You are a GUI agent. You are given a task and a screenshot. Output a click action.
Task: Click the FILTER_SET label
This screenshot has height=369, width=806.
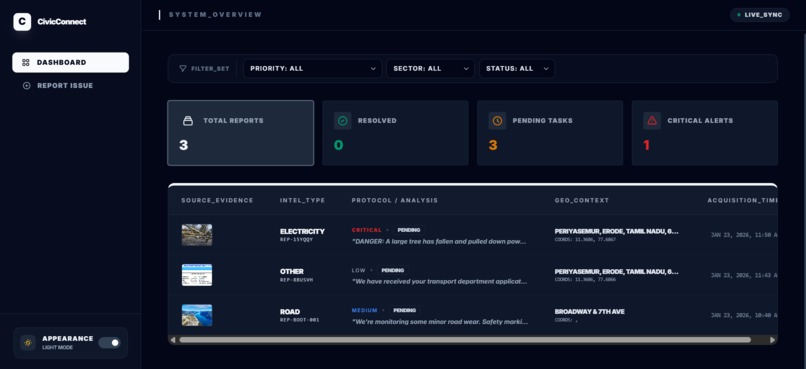(x=210, y=68)
